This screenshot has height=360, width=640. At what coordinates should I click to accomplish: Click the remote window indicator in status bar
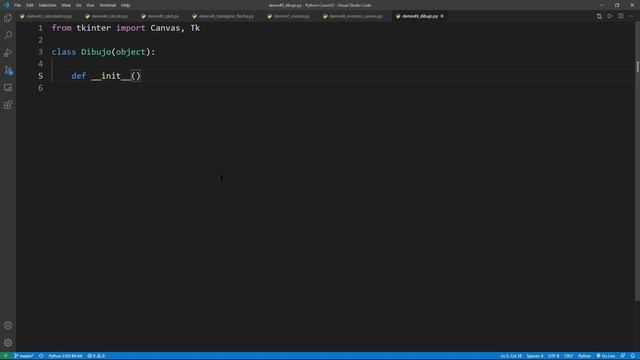pyautogui.click(x=5, y=356)
